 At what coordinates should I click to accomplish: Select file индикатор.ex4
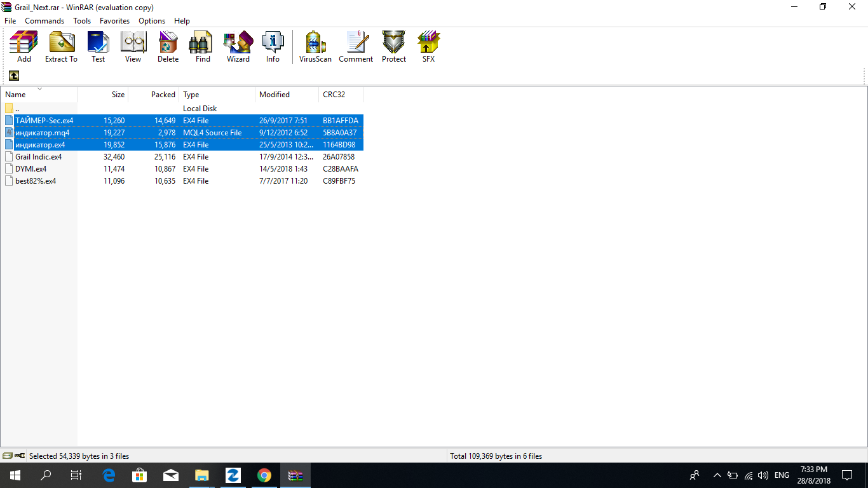point(182,145)
